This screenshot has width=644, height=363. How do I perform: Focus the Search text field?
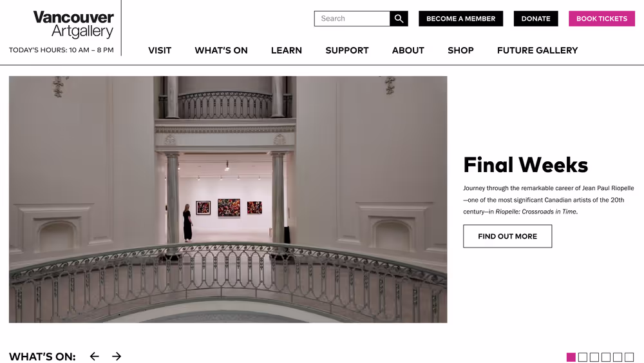(352, 19)
